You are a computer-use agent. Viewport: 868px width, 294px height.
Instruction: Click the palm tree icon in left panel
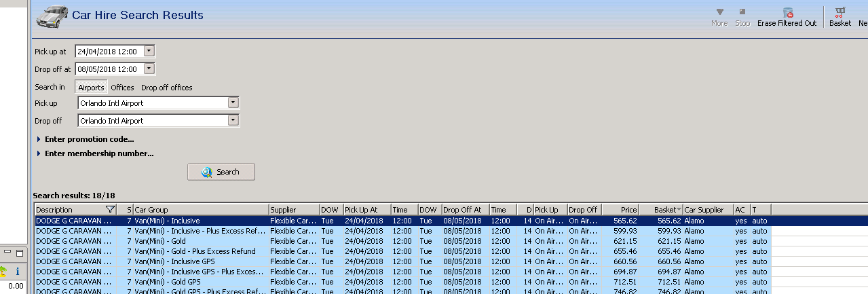[x=3, y=271]
